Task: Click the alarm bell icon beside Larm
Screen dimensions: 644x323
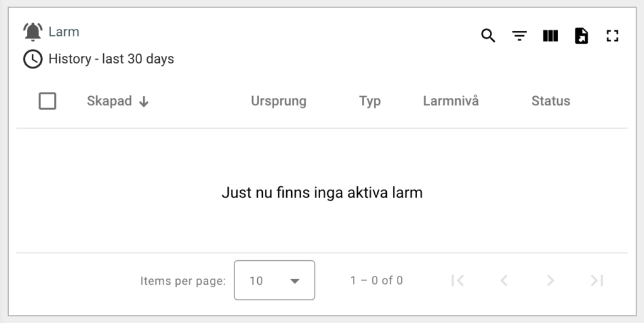Action: tap(33, 31)
